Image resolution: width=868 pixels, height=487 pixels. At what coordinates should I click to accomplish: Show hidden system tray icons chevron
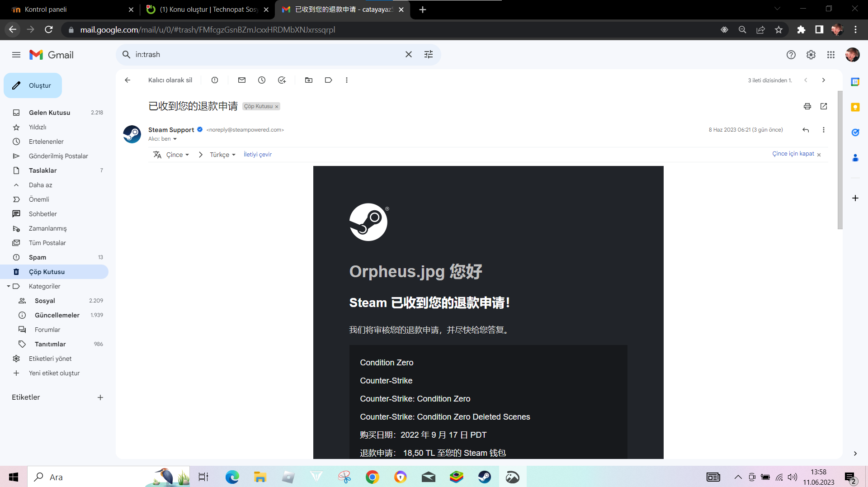pos(738,477)
